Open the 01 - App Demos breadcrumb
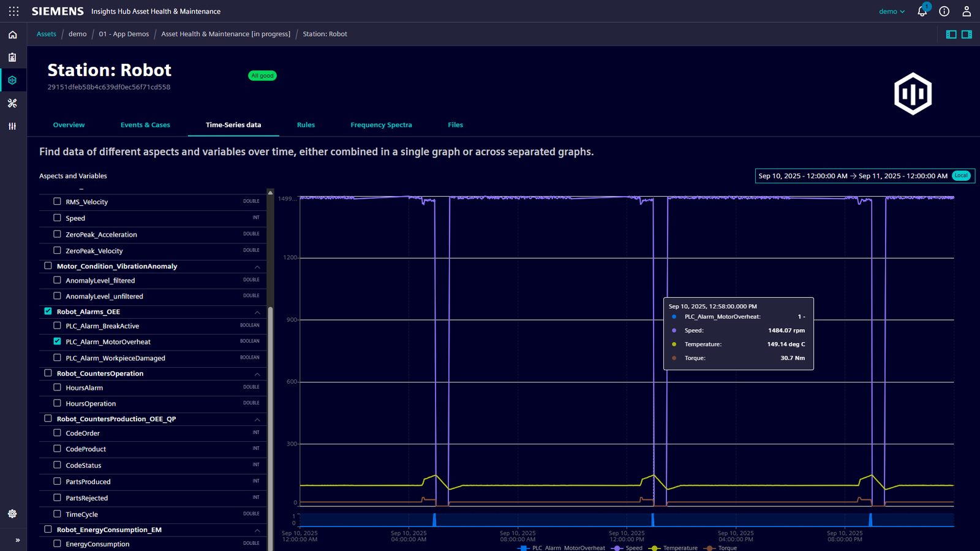This screenshot has height=551, width=980. pyautogui.click(x=124, y=34)
